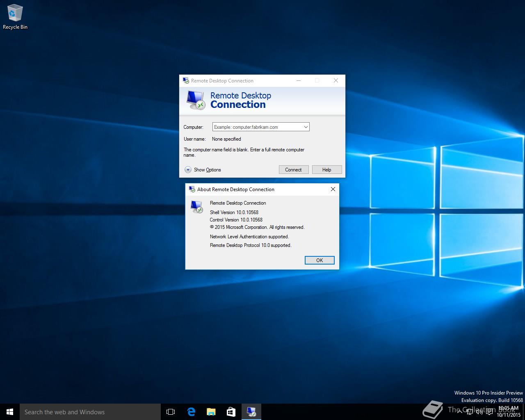
Task: Click OK in the About dialog
Action: click(320, 260)
